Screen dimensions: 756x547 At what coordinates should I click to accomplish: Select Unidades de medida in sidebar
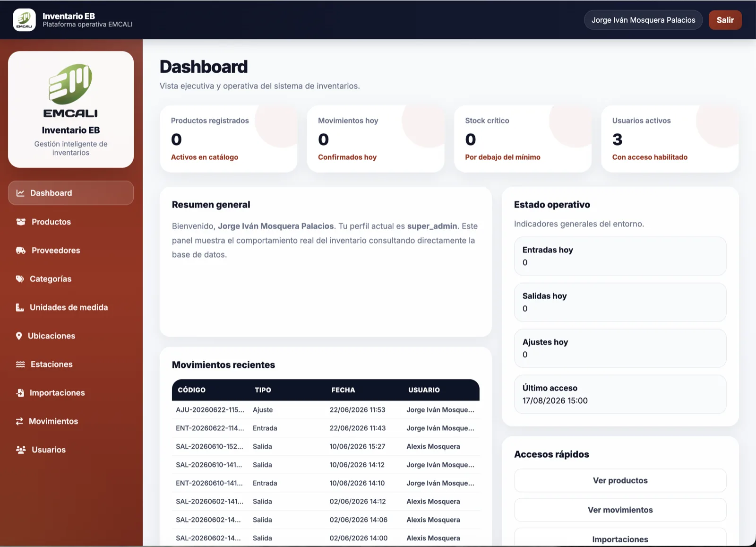[x=71, y=307]
